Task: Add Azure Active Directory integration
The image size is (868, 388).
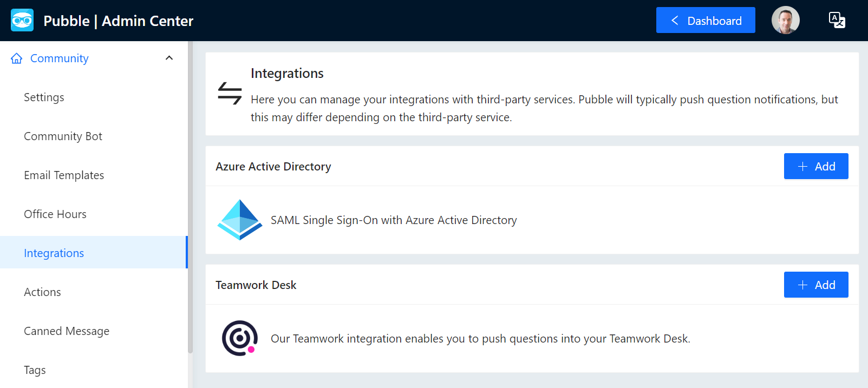Action: 816,166
